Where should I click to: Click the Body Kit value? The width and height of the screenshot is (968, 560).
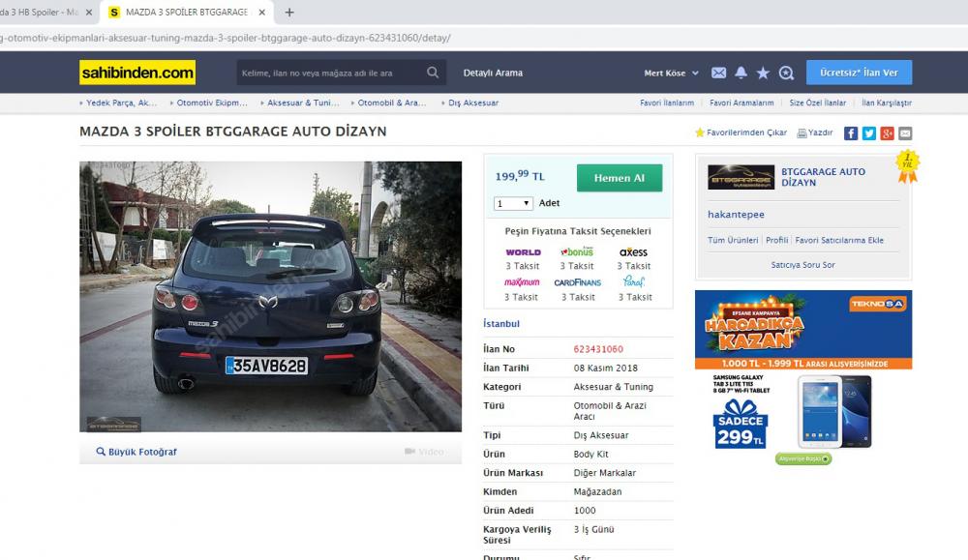coord(590,454)
